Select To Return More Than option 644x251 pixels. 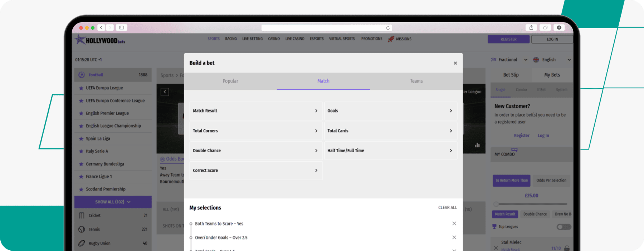tap(512, 181)
